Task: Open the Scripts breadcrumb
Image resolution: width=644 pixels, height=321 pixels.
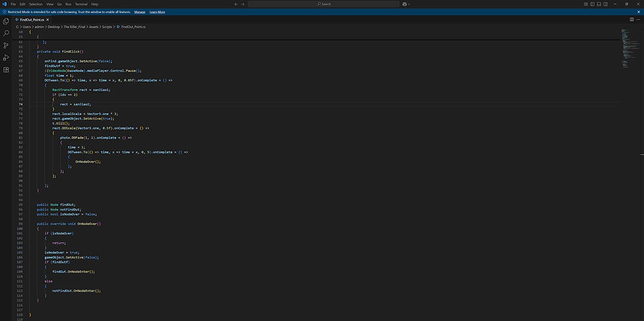Action: [106, 27]
